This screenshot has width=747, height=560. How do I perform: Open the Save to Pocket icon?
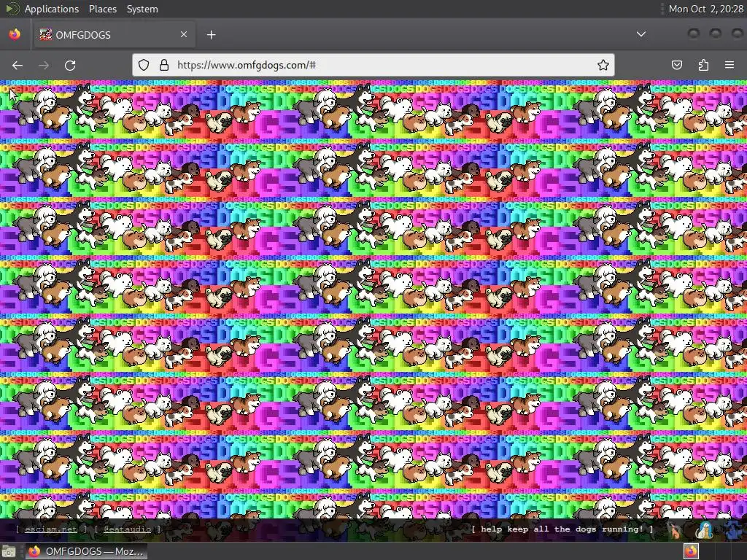pos(677,65)
